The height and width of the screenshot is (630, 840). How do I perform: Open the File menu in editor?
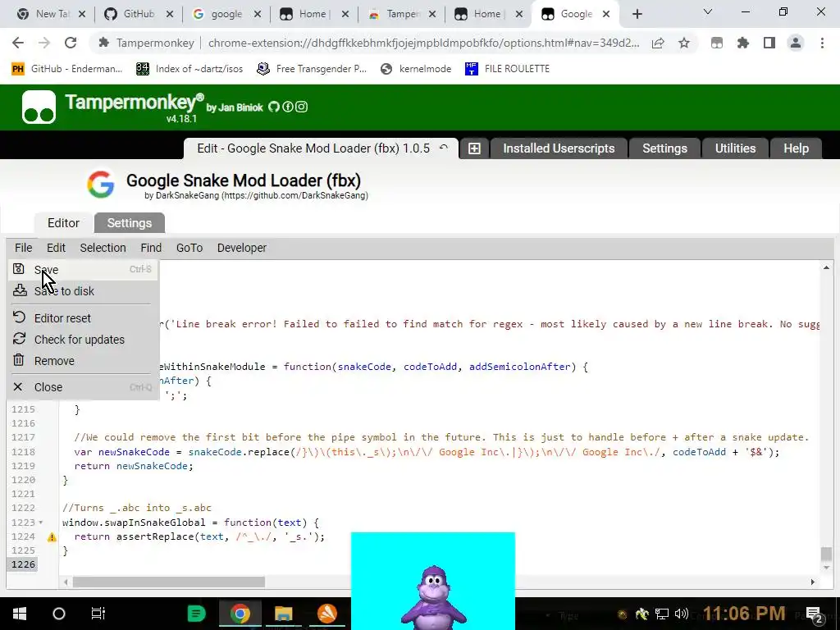tap(23, 248)
